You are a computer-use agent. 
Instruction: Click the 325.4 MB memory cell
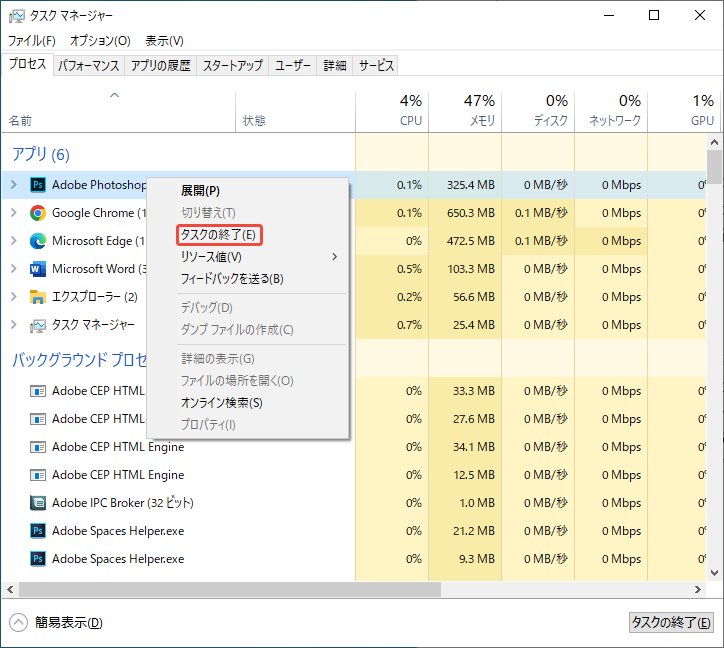click(x=465, y=185)
